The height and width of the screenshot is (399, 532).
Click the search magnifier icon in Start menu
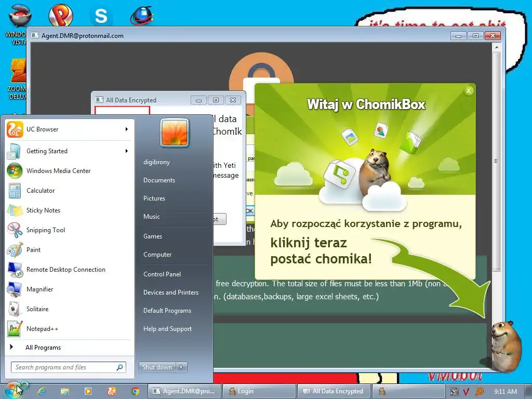[x=120, y=367]
